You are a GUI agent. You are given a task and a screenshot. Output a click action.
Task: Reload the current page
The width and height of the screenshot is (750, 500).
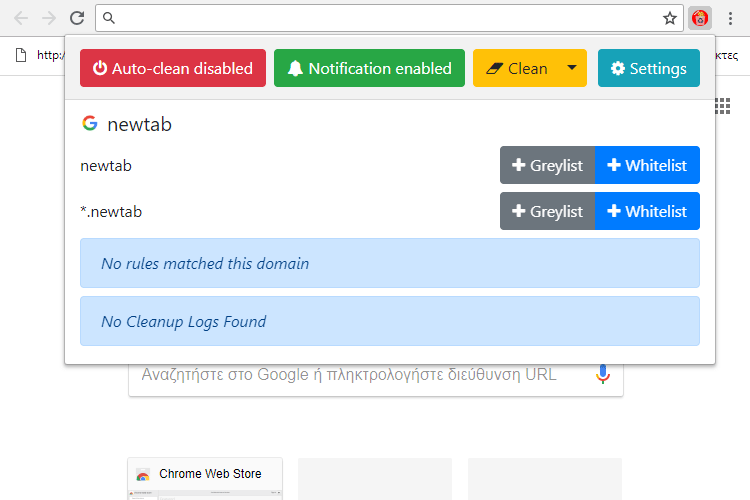tap(77, 18)
